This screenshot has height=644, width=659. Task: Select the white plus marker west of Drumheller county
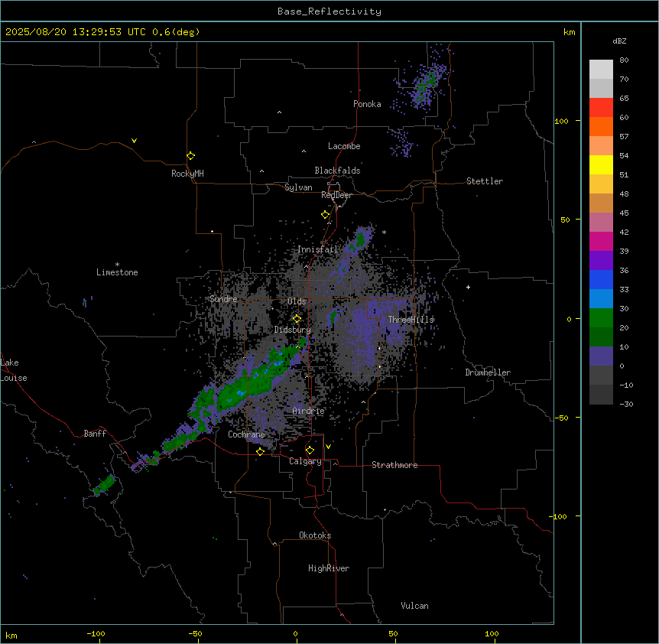468,287
